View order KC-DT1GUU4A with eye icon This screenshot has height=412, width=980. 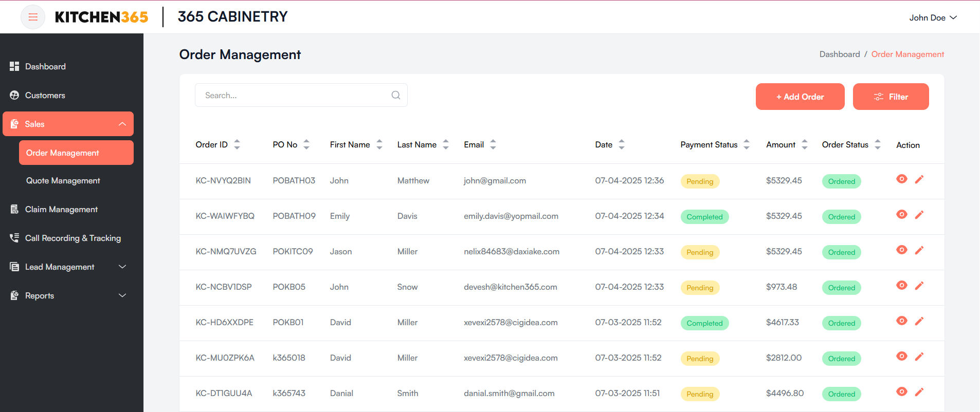coord(902,391)
